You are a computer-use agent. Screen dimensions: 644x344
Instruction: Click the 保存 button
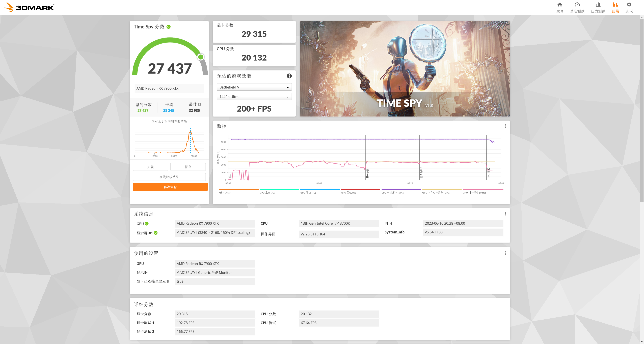click(188, 167)
